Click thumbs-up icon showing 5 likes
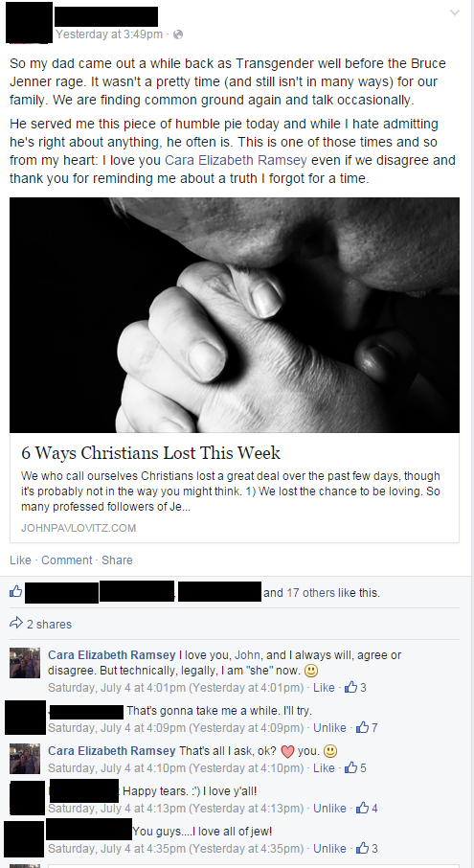This screenshot has height=868, width=474. click(x=350, y=767)
